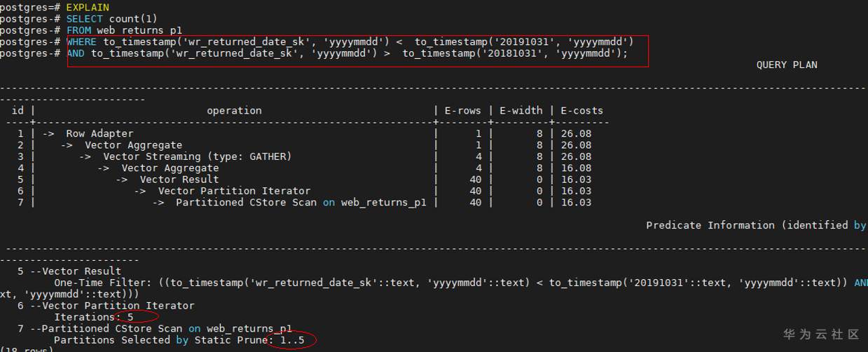This screenshot has height=352, width=868.
Task: Click the 'FROM web_returns_p1' line
Action: (x=124, y=30)
